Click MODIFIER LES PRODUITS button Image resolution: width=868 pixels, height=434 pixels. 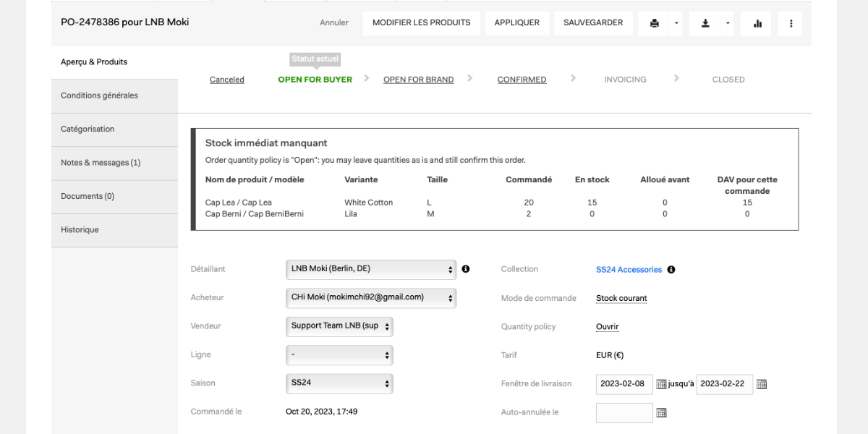point(422,23)
